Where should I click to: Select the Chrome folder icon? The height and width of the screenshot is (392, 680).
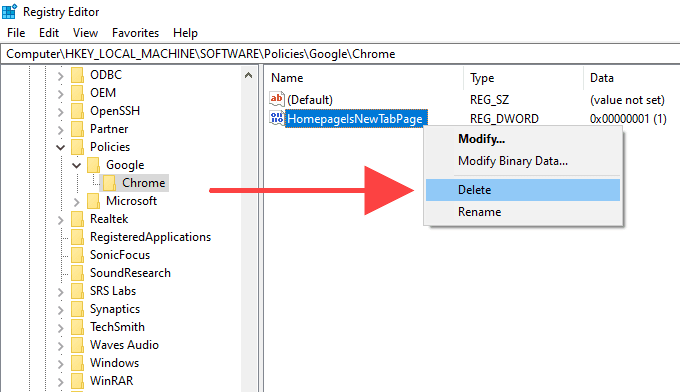[x=109, y=183]
